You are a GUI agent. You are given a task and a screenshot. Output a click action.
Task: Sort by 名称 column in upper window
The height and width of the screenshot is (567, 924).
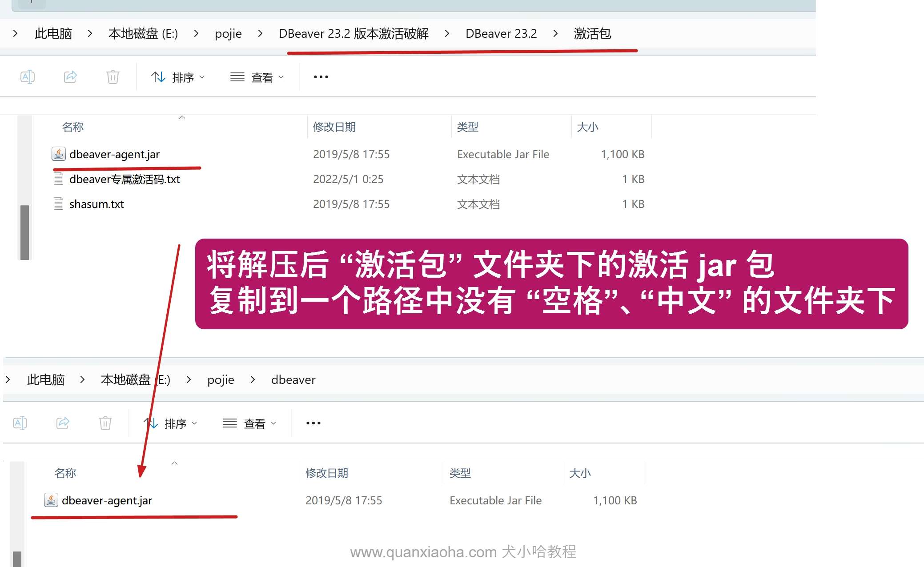(x=73, y=127)
